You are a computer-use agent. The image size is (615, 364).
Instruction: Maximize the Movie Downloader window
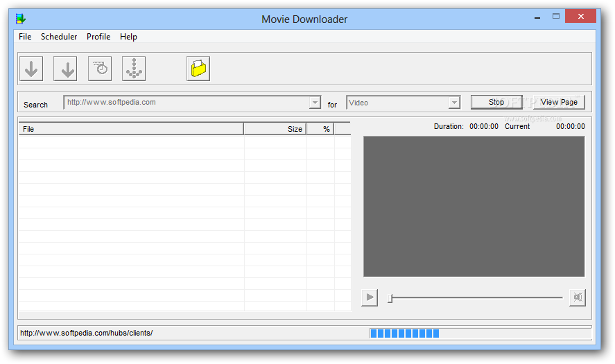click(556, 16)
